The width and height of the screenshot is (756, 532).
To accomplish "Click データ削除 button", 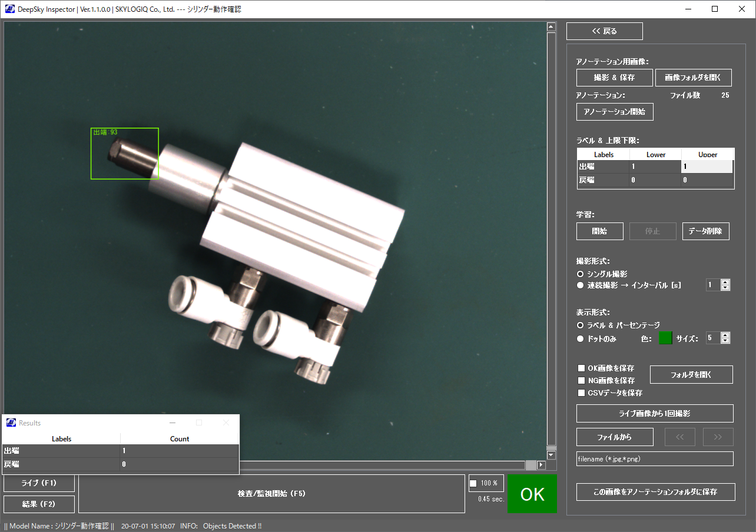I will click(706, 231).
